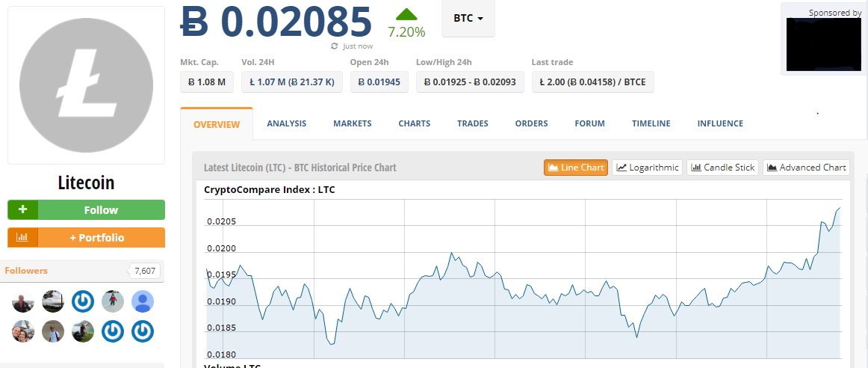
Task: Open third follower avatar in bottom row
Action: tap(83, 331)
